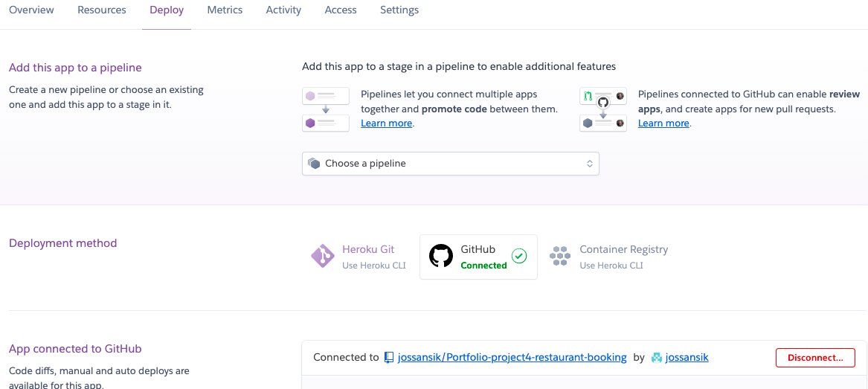The height and width of the screenshot is (389, 868).
Task: Click the pipeline hexagon icon in dropdown
Action: (x=314, y=163)
